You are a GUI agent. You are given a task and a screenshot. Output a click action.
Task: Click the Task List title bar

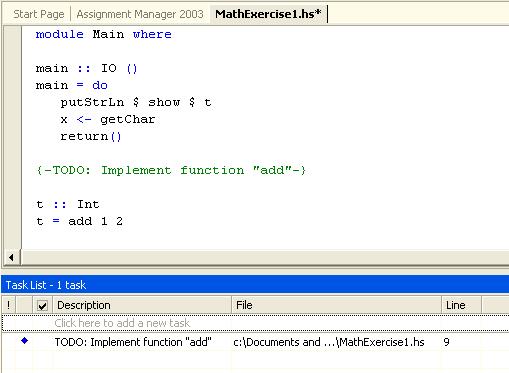(255, 285)
